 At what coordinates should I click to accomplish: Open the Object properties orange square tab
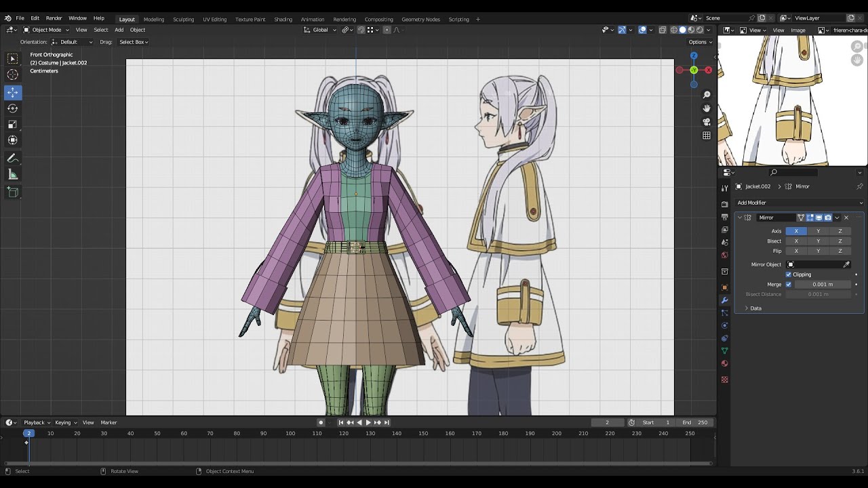pos(725,287)
